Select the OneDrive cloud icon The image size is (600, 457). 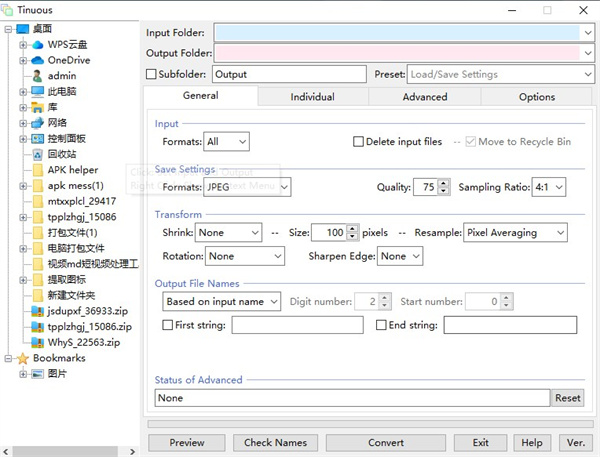point(37,60)
